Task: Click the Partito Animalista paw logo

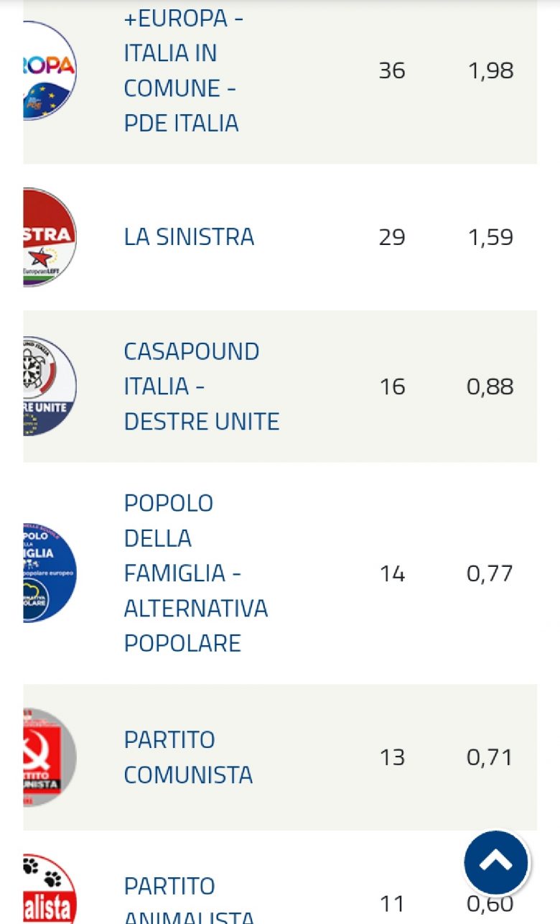Action: [50, 891]
